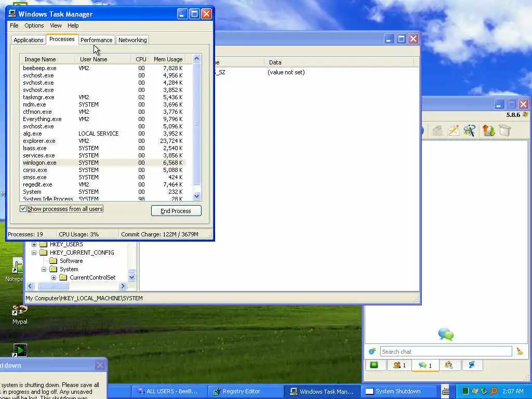Click the Data column header in Registry Editor
Screen dimensions: 532x399
pyautogui.click(x=339, y=62)
